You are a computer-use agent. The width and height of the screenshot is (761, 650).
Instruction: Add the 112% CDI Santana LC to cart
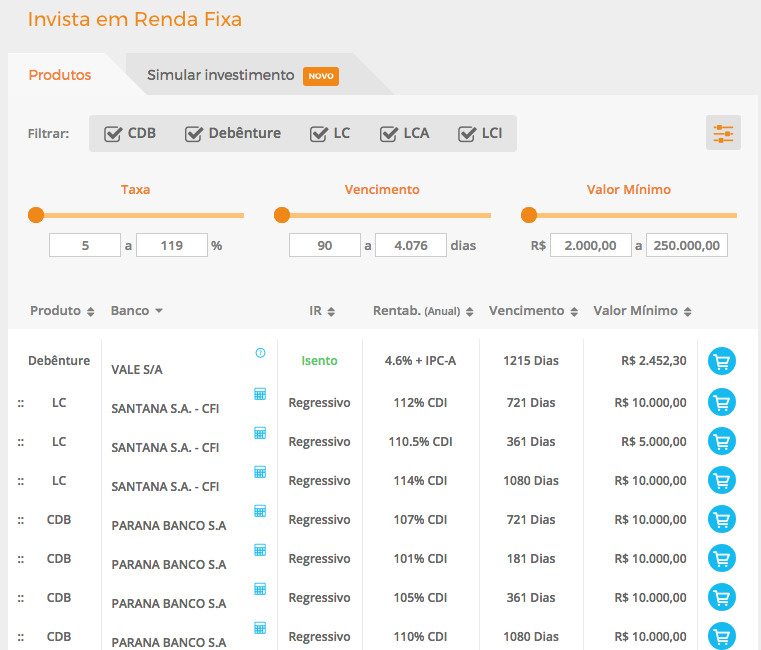point(721,402)
